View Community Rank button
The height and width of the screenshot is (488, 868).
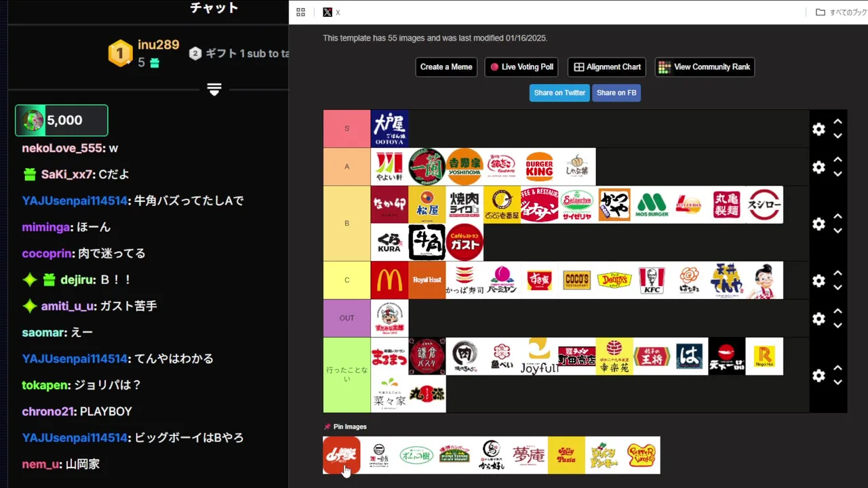[x=705, y=67]
